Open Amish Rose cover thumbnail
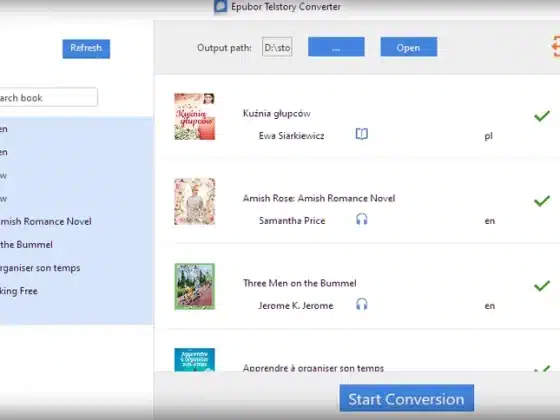 point(195,201)
